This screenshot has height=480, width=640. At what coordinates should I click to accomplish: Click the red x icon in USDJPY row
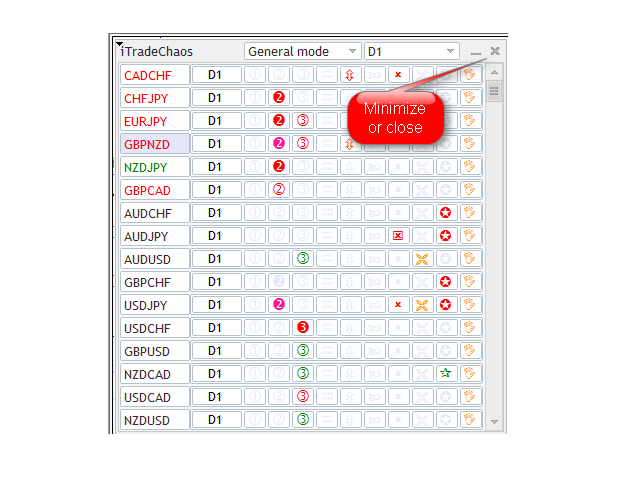(398, 304)
